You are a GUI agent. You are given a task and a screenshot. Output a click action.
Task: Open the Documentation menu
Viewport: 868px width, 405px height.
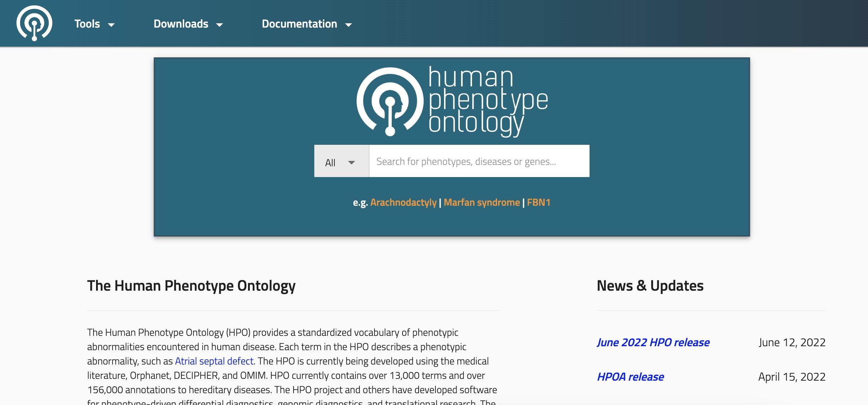307,24
